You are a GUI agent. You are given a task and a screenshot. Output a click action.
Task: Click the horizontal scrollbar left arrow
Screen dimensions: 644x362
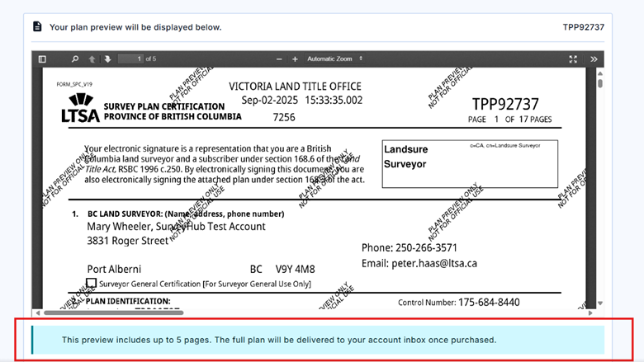coord(36,313)
